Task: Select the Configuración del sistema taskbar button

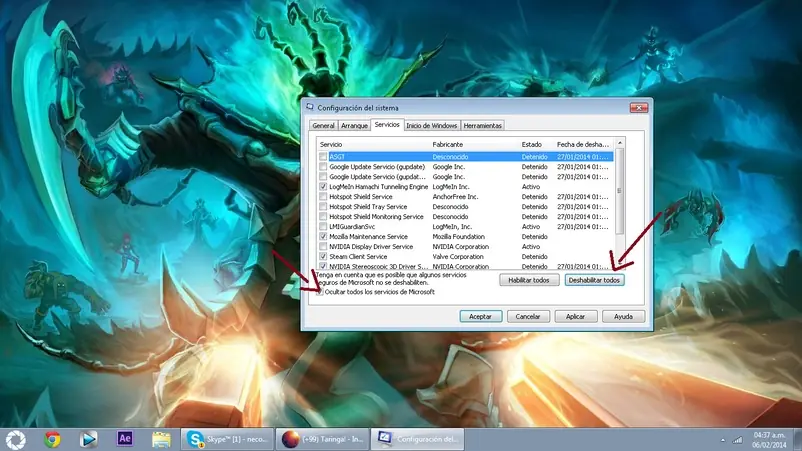Action: pos(418,439)
